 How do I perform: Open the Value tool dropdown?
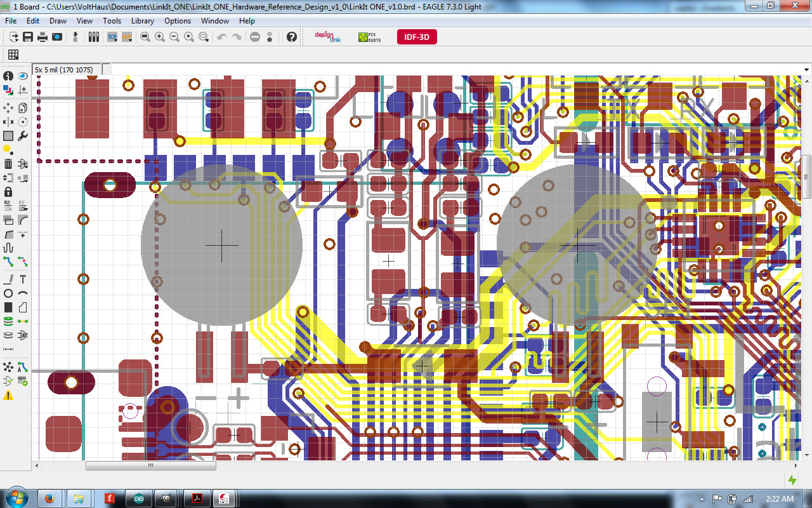pyautogui.click(x=23, y=206)
